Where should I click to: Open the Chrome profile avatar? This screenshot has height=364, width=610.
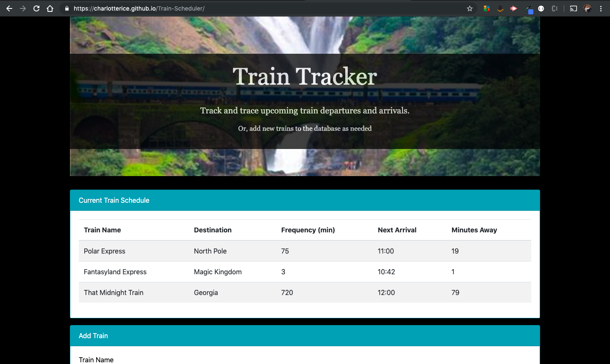(587, 8)
